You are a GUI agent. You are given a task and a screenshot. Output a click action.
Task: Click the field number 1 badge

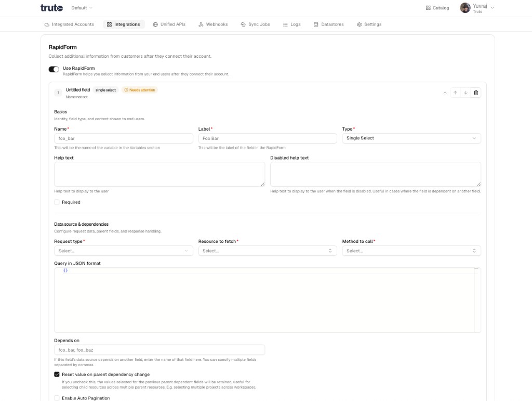click(x=58, y=93)
